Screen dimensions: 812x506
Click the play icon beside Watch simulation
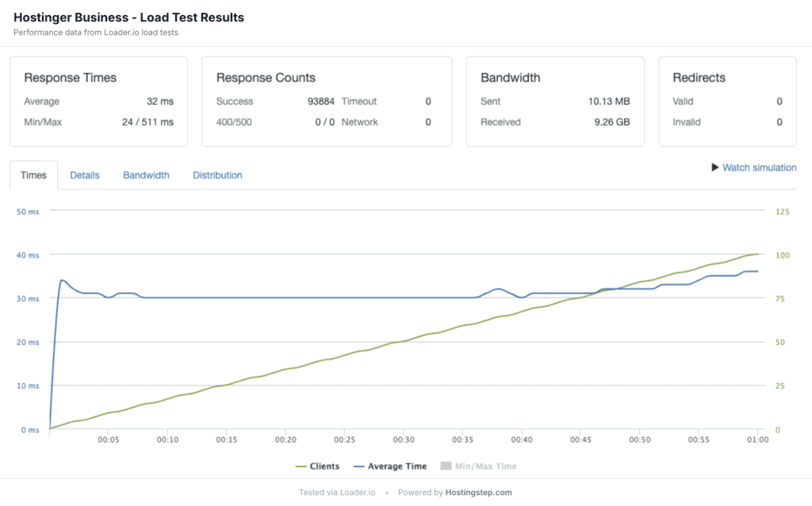(714, 167)
